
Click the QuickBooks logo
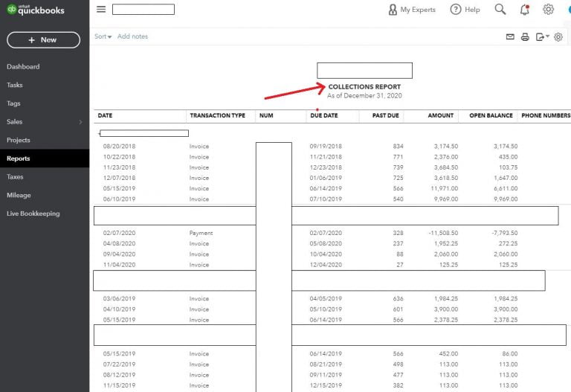coord(36,10)
